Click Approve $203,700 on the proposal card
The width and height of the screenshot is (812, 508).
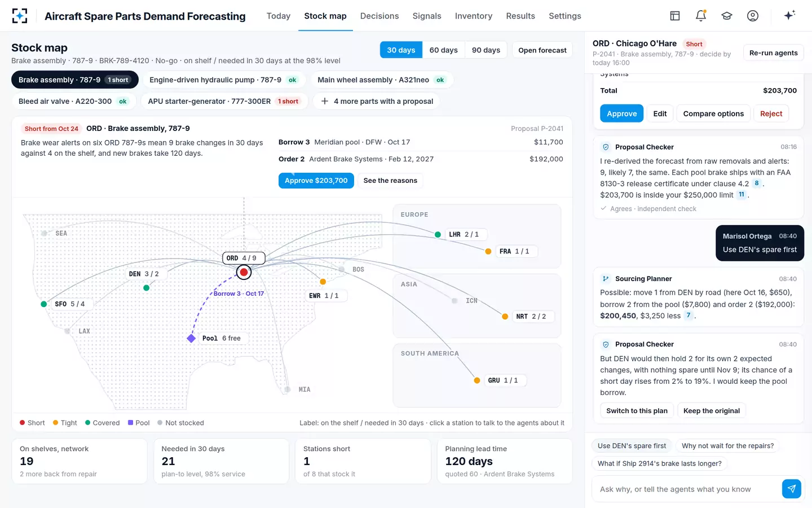[316, 181]
